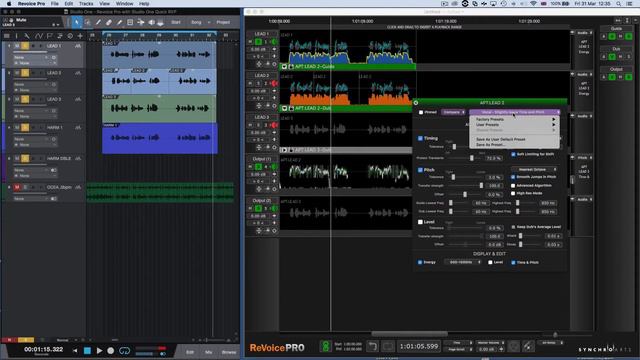The width and height of the screenshot is (640, 360).
Task: Click the APT LEAD 2-Guide green process bar
Action: point(348,66)
